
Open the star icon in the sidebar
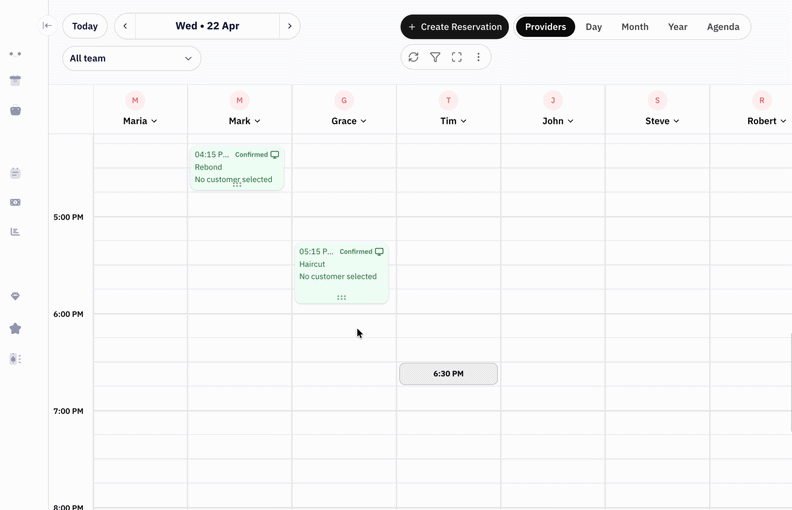click(15, 329)
